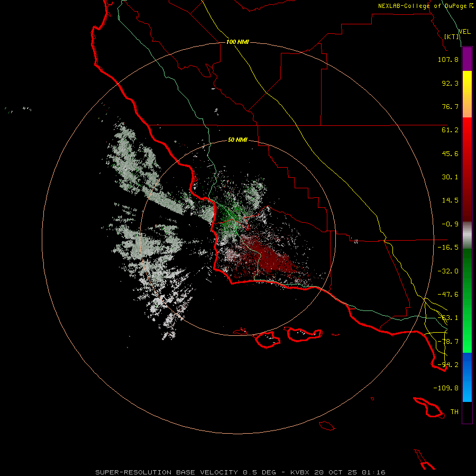The height and width of the screenshot is (476, 476).
Task: Select the purple segment of the velocity color bar
Action: (467, 59)
